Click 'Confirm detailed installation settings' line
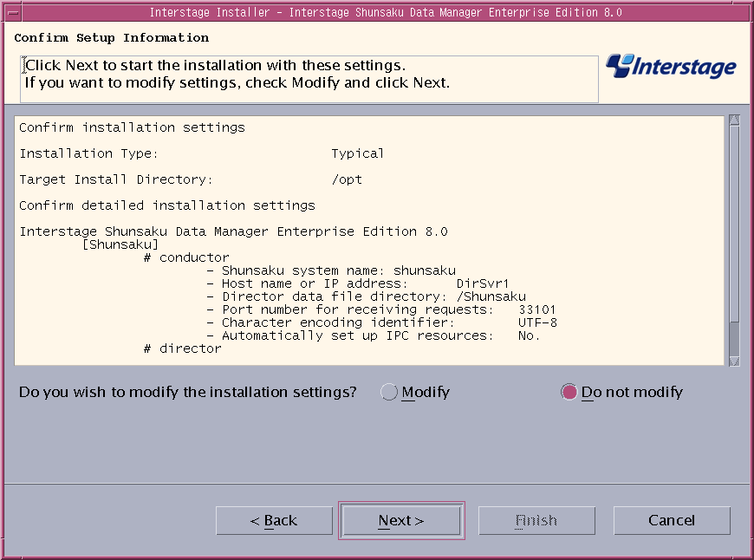 [x=167, y=205]
